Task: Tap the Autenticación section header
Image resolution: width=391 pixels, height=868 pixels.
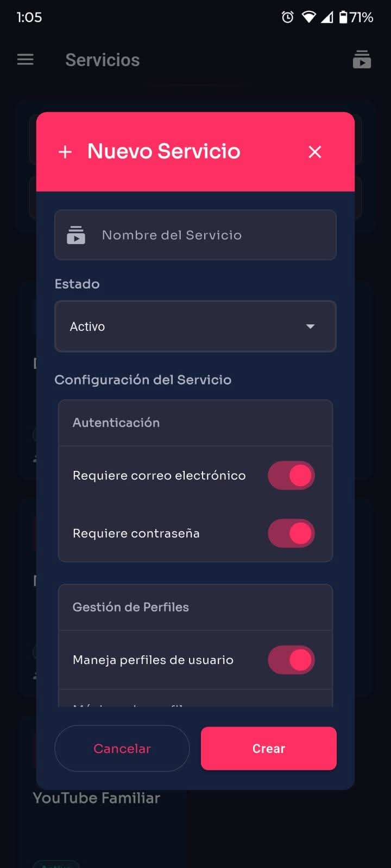Action: (x=116, y=423)
